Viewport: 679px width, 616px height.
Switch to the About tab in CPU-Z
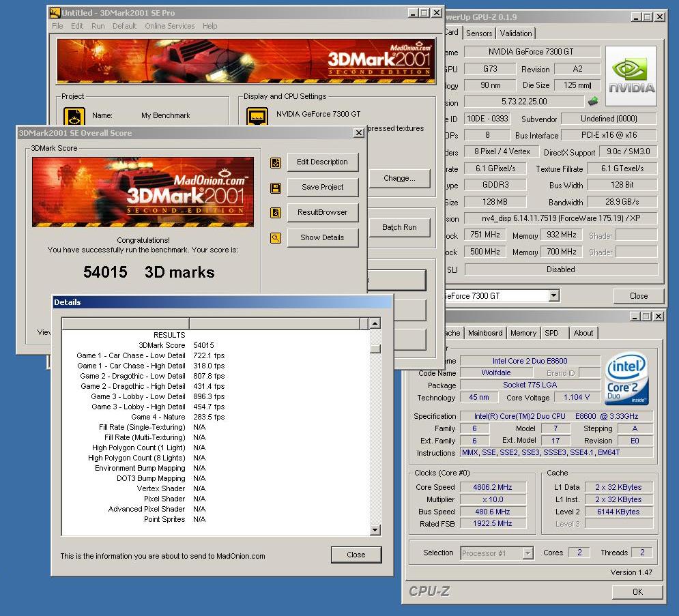(x=583, y=333)
